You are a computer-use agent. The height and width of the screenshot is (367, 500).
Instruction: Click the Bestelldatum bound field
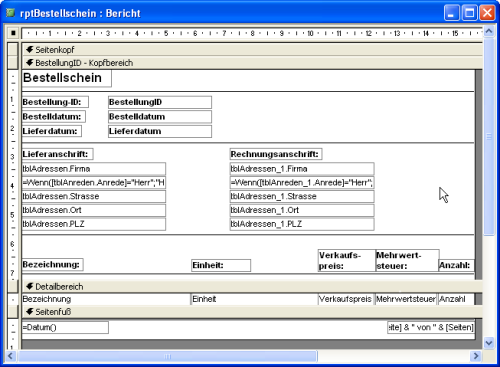(x=160, y=117)
